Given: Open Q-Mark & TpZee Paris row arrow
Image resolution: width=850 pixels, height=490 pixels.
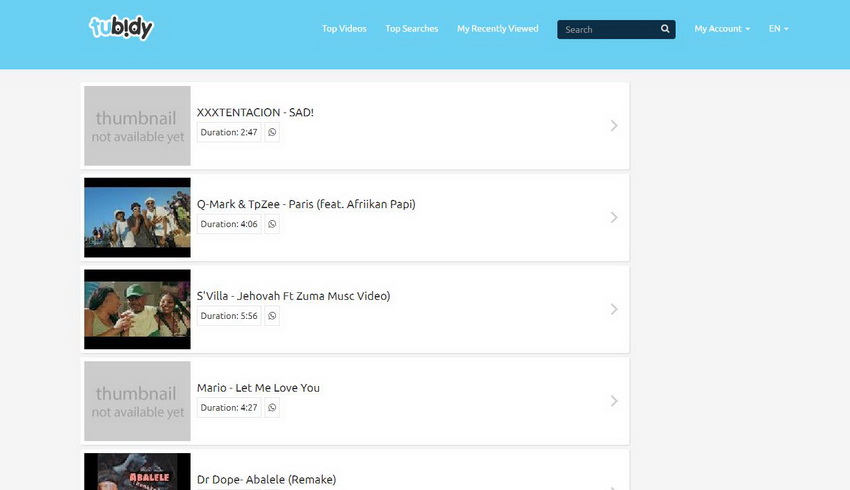Looking at the screenshot, I should coord(614,217).
